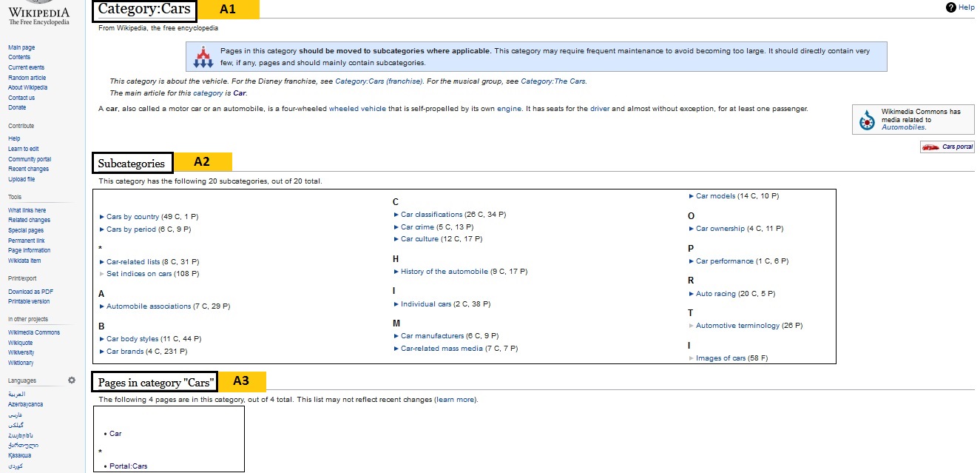980x473 pixels.
Task: Click the Help question mark icon
Action: coord(951,7)
